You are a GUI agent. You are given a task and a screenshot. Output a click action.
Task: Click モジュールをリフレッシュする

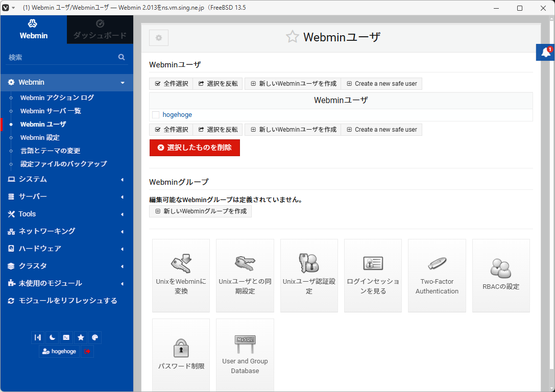[67, 300]
